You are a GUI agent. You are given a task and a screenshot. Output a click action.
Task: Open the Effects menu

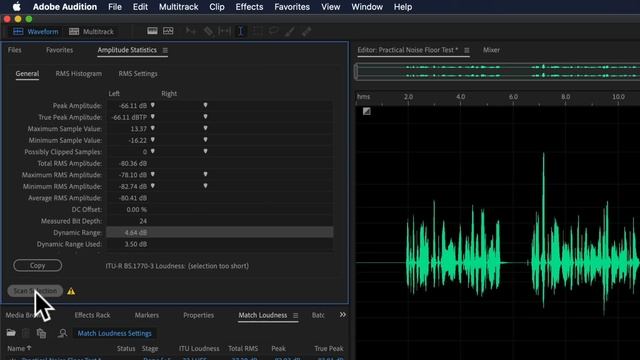[x=249, y=7]
